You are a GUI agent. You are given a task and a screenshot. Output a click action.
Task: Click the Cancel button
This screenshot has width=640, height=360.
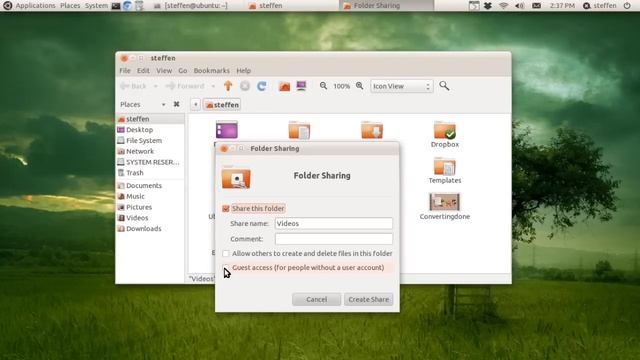316,299
